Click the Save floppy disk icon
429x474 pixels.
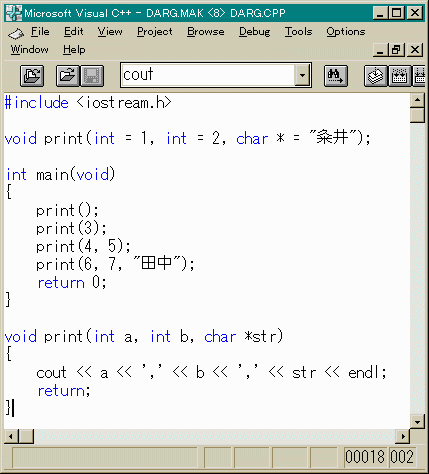tap(92, 76)
